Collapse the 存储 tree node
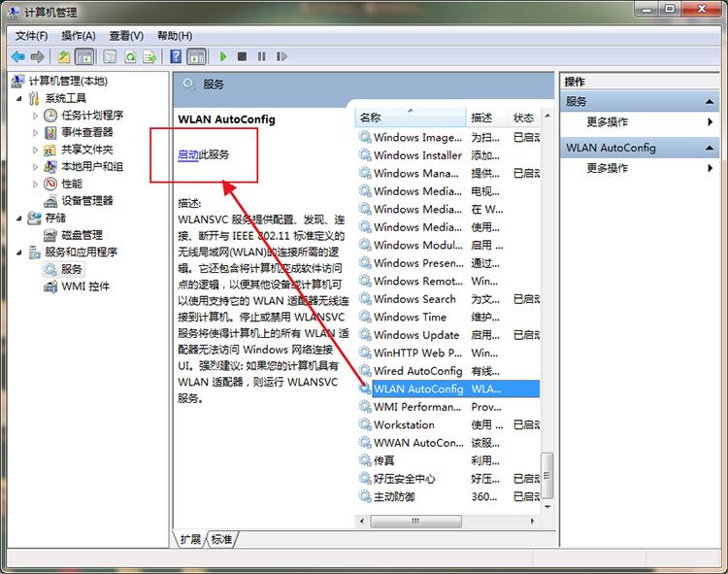 click(19, 219)
